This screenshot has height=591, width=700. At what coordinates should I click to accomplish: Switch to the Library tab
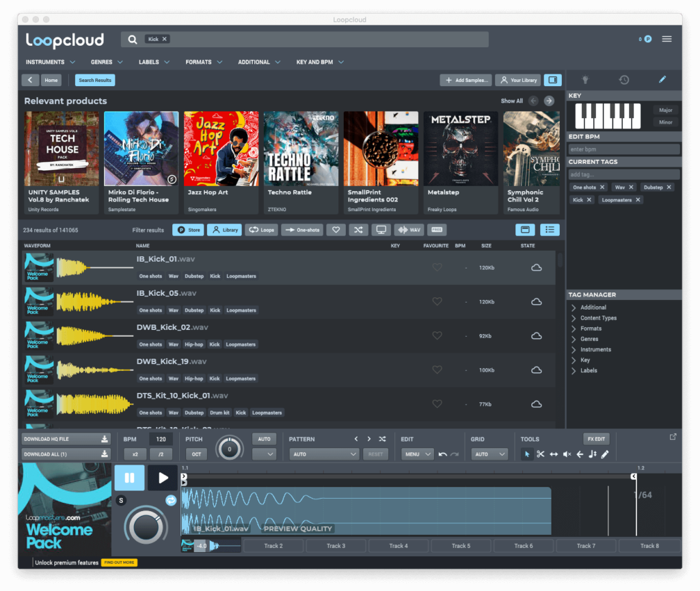pos(224,230)
